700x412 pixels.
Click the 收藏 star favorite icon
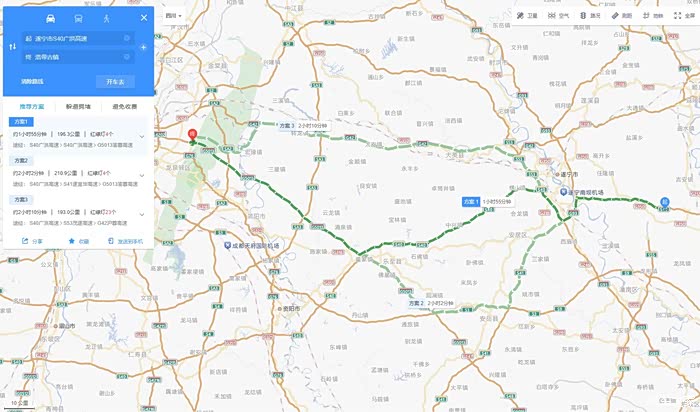click(x=71, y=241)
